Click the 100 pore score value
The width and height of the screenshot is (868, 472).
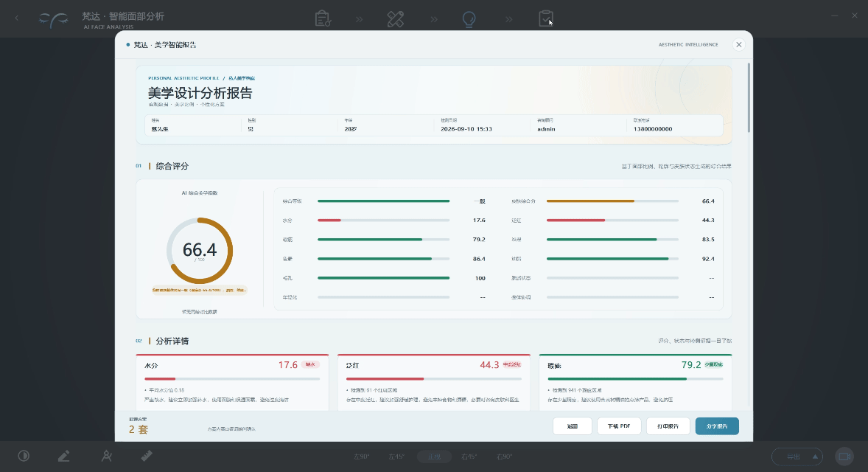(x=480, y=278)
